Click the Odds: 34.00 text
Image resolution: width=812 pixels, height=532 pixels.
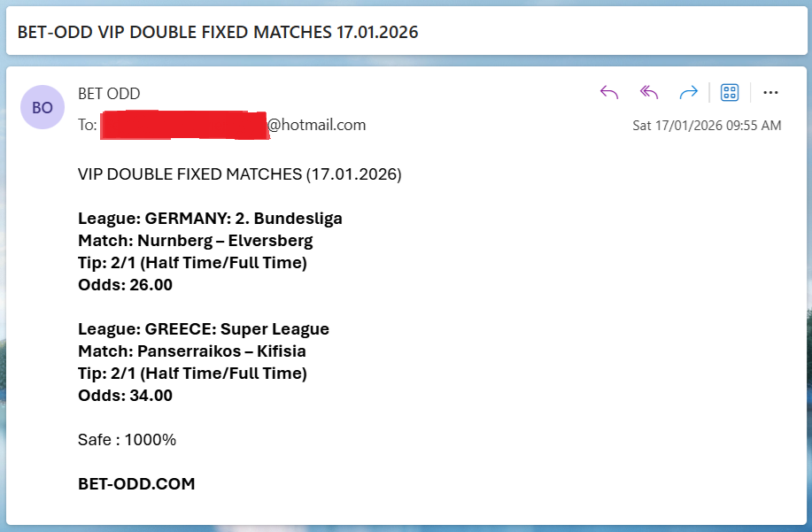tap(125, 396)
